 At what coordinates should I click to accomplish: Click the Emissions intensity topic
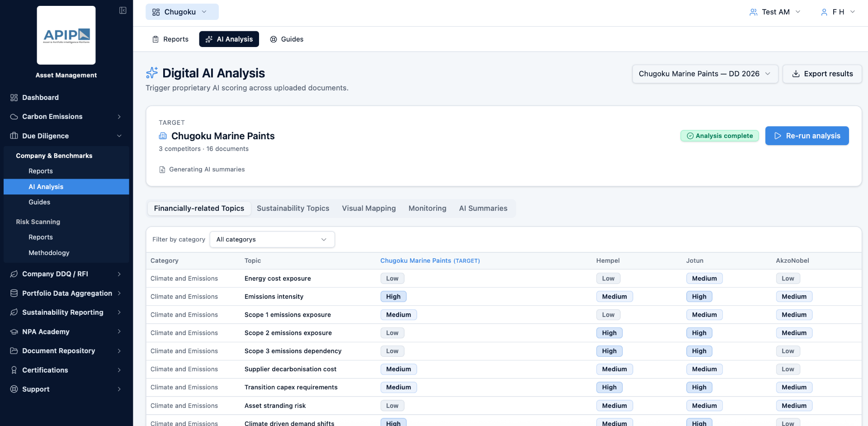tap(274, 297)
